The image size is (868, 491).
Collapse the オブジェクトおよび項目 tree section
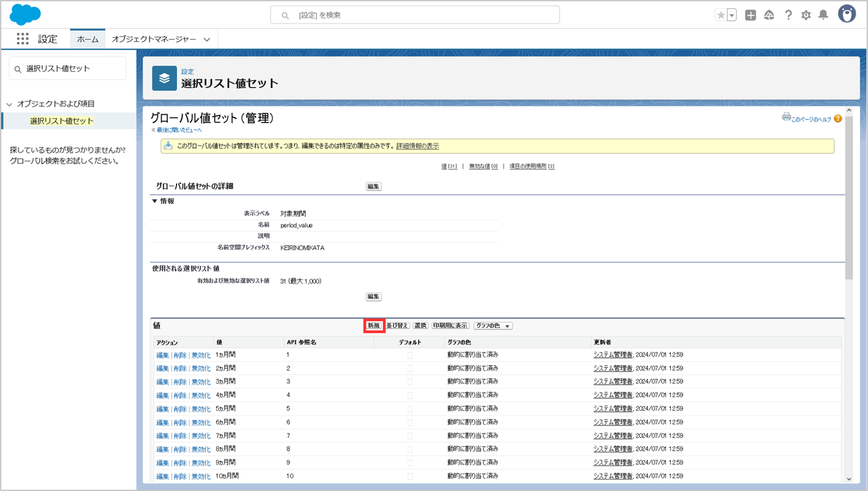click(9, 104)
